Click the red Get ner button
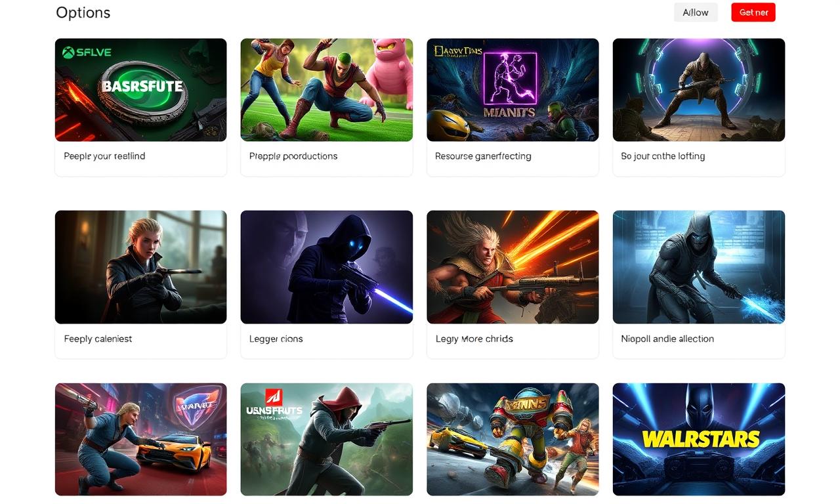 click(x=753, y=12)
